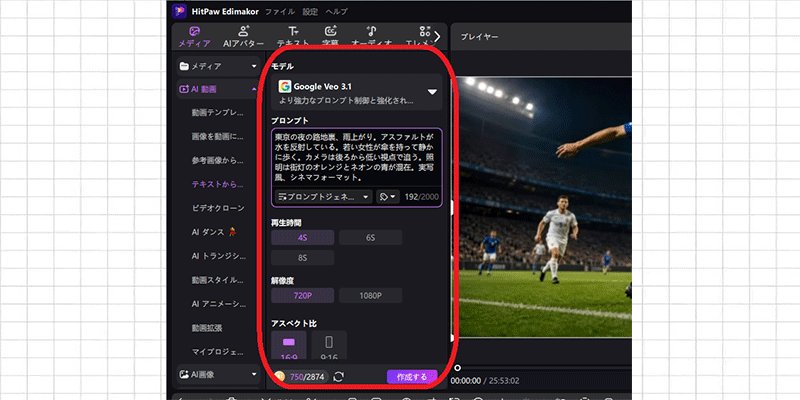The width and height of the screenshot is (800, 400).
Task: Click the 750/2874 credits balance
Action: pos(307,377)
